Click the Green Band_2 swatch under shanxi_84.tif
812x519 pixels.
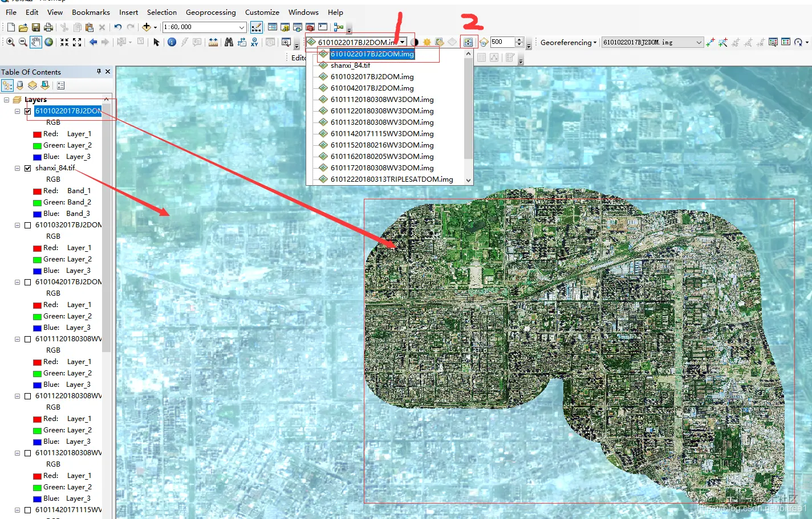pos(37,203)
